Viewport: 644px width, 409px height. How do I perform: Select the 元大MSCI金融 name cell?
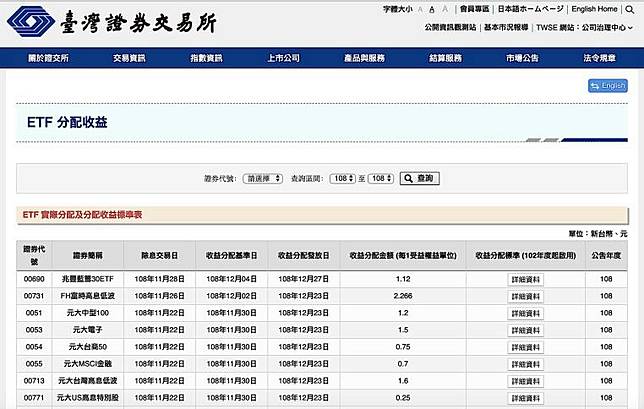pos(88,364)
